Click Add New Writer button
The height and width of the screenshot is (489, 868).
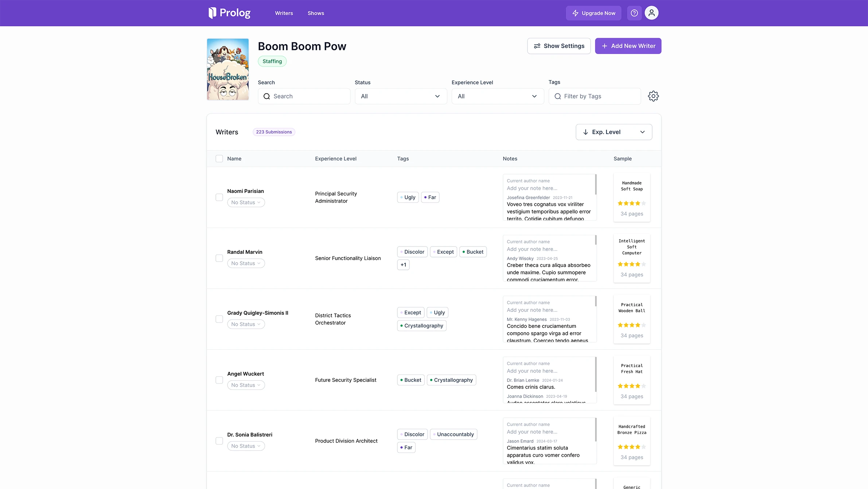pyautogui.click(x=628, y=46)
